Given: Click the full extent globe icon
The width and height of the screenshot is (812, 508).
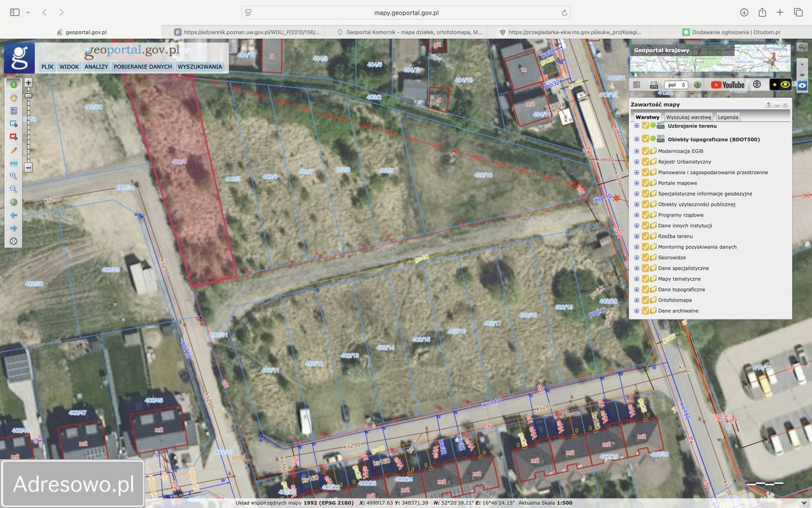Looking at the screenshot, I should pos(13,203).
